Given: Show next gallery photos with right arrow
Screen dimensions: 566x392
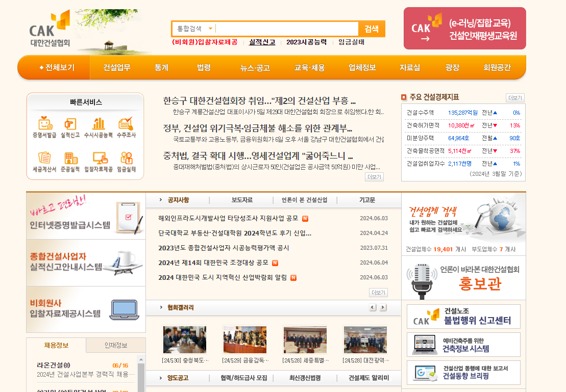Looking at the screenshot, I should tap(383, 307).
